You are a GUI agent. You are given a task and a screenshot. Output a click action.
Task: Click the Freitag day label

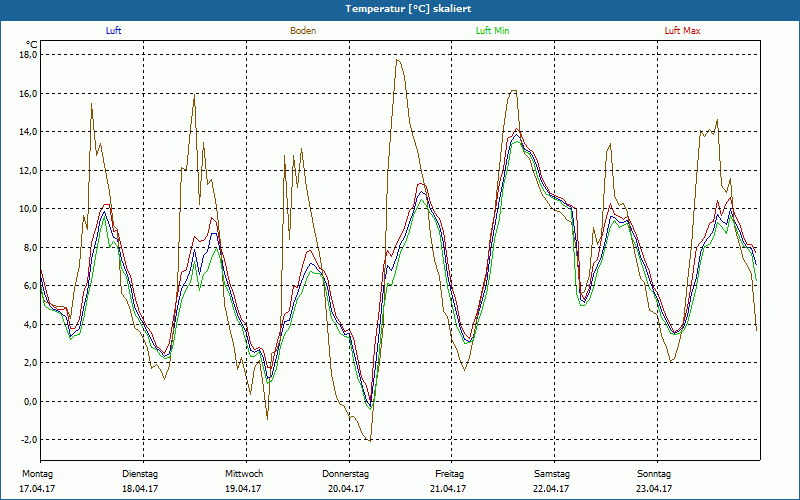point(449,474)
